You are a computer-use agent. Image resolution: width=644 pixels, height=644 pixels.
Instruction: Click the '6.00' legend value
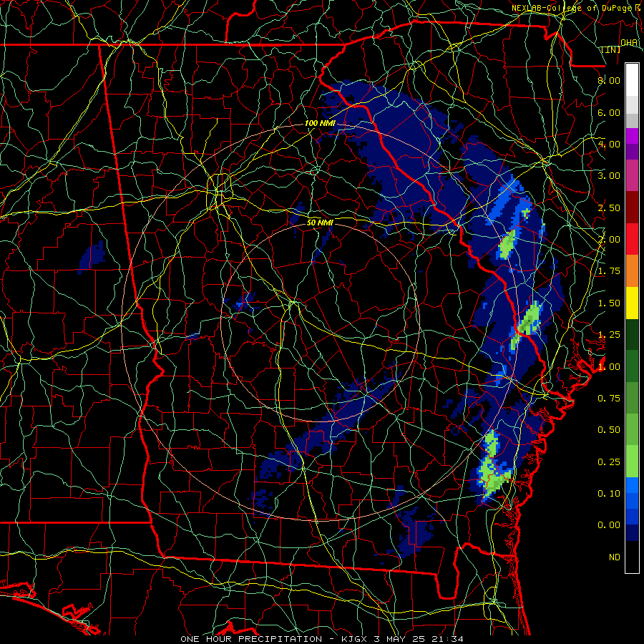pos(609,112)
